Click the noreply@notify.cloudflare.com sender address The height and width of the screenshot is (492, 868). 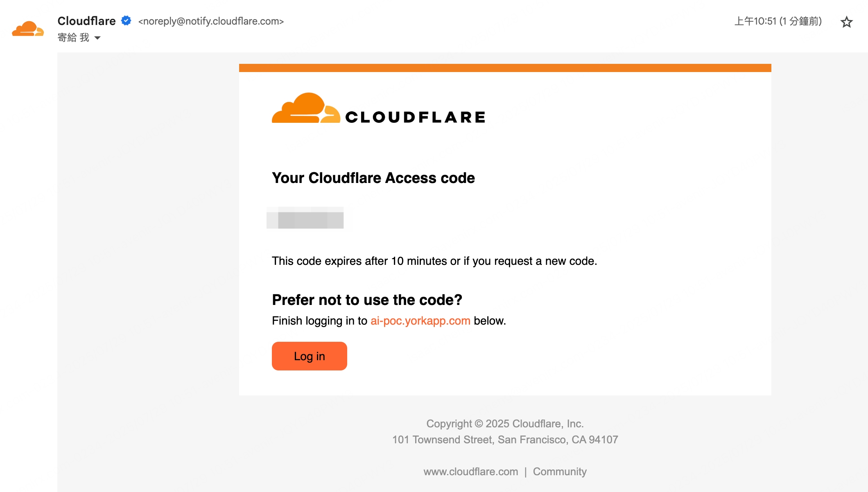pos(211,21)
